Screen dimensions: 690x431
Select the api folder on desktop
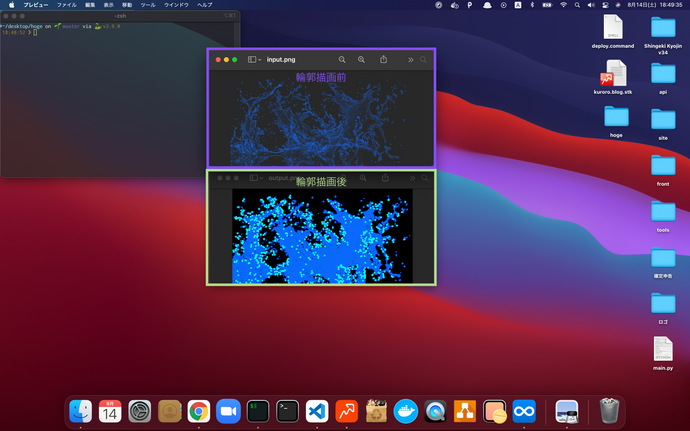[x=663, y=78]
